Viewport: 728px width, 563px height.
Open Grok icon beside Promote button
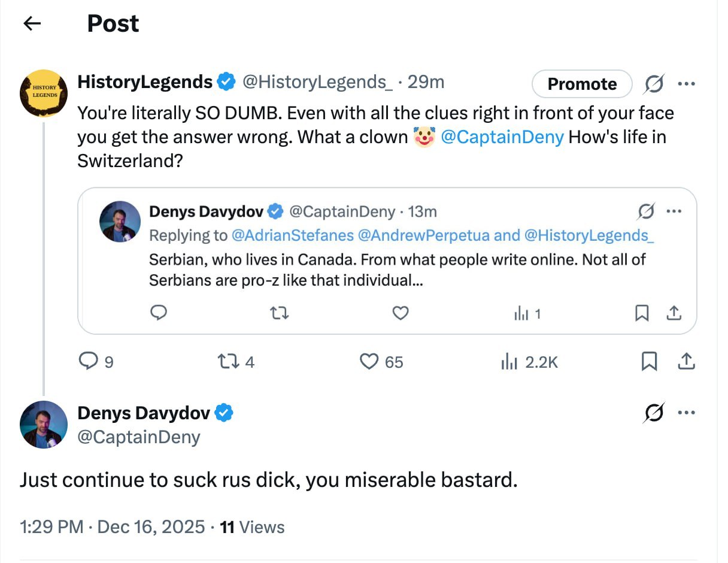(x=654, y=84)
